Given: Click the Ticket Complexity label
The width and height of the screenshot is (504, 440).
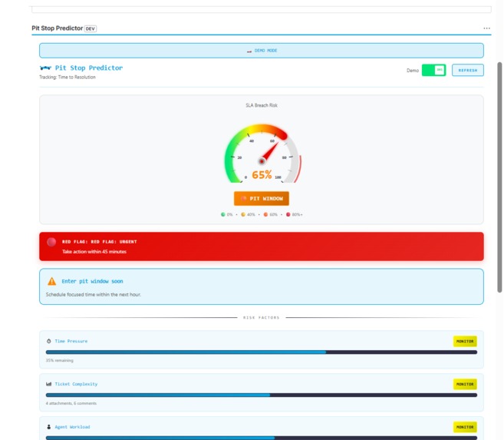Looking at the screenshot, I should 76,384.
